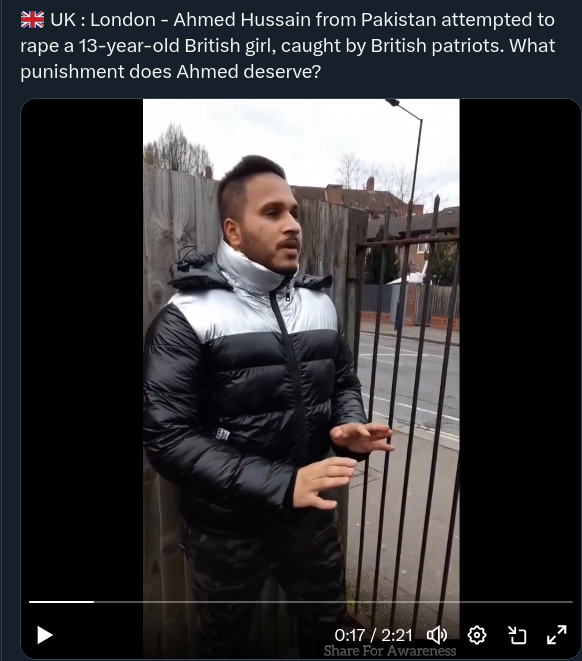Screen dimensions: 582x661
Task: Click the word London in the tweet text
Action: point(123,20)
